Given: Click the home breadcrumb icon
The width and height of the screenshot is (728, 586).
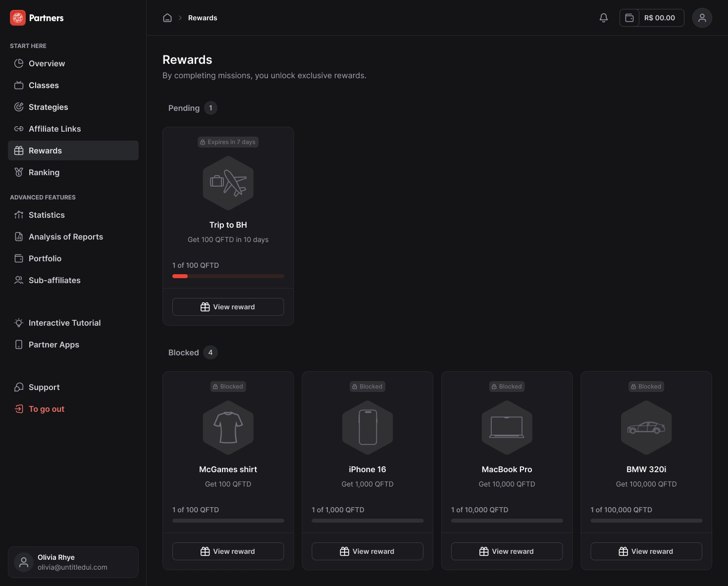Looking at the screenshot, I should [167, 18].
